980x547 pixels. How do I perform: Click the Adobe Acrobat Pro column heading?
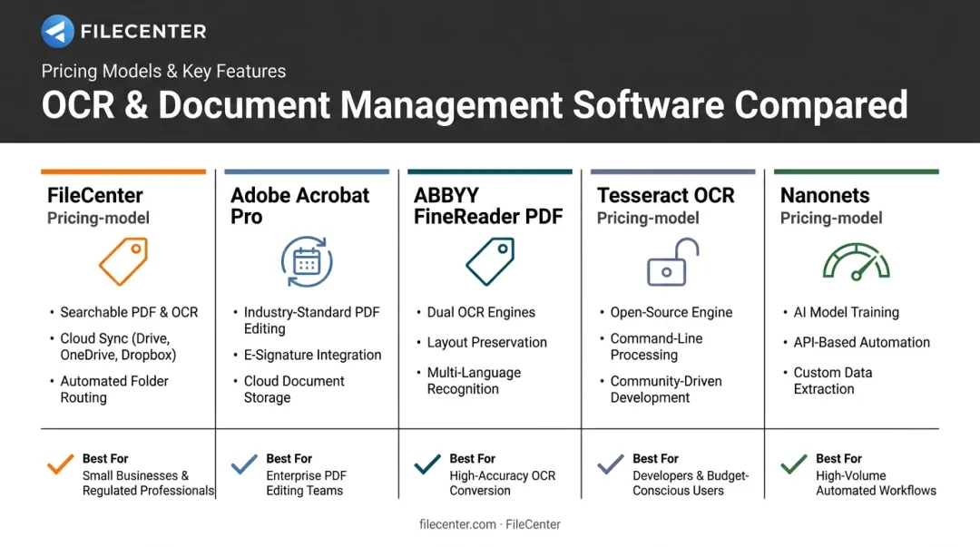[x=300, y=206]
